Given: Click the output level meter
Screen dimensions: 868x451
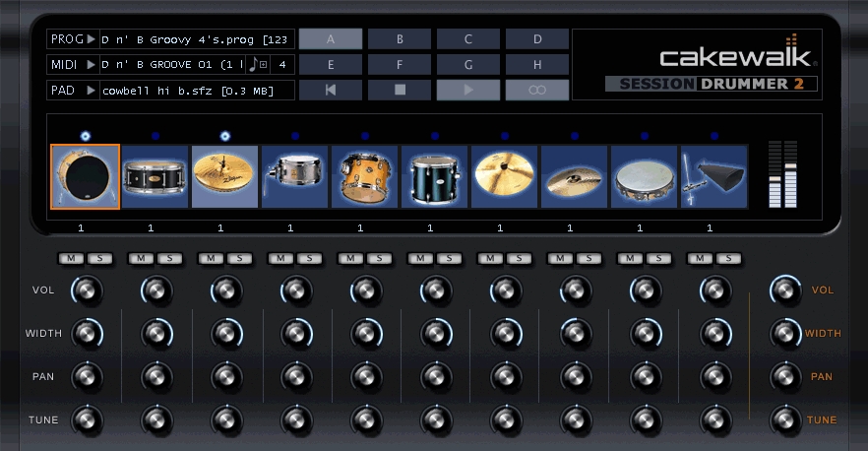Looking at the screenshot, I should coord(782,174).
